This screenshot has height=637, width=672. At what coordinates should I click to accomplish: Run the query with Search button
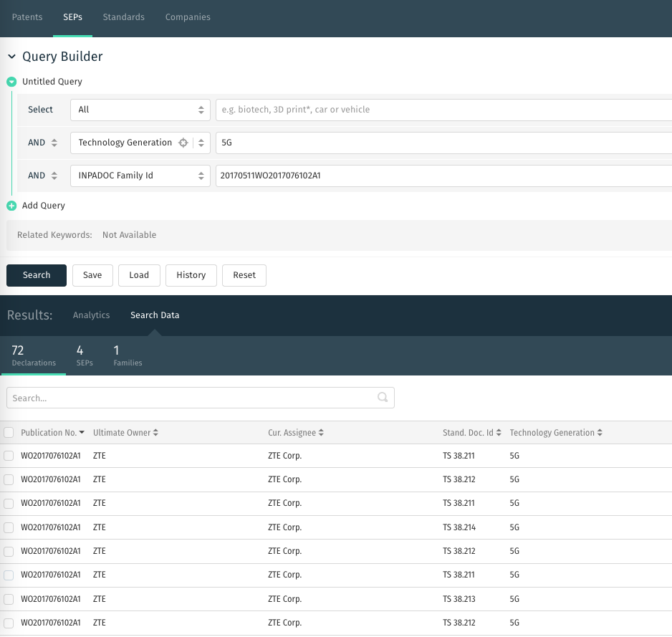(37, 275)
